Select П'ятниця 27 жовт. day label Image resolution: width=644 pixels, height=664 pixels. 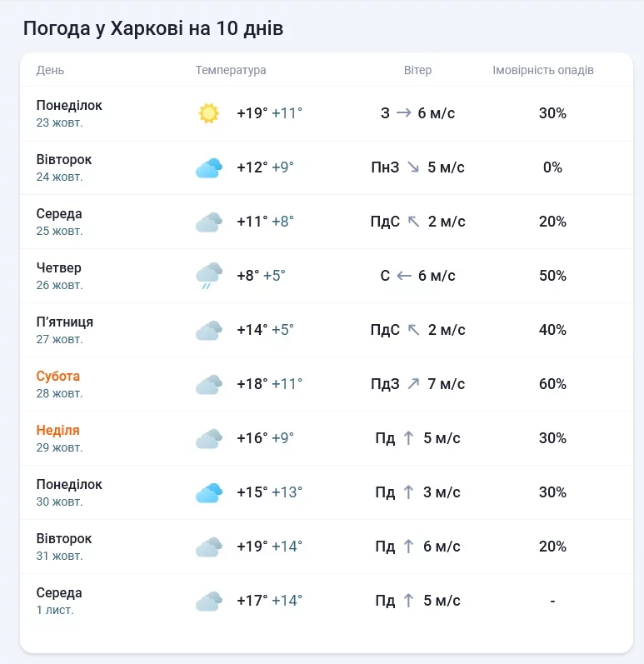point(64,330)
